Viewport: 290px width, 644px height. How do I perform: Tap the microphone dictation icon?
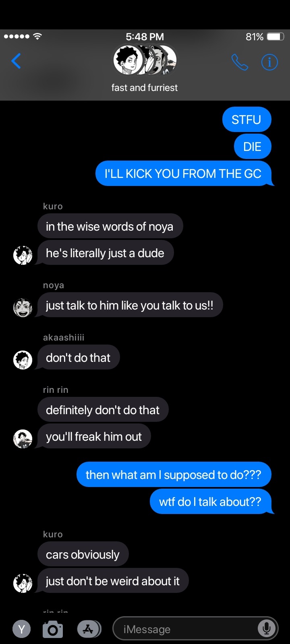266,628
